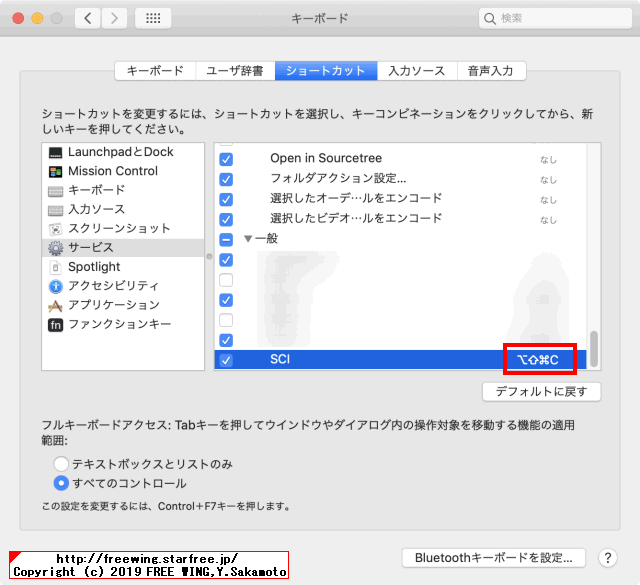640x585 pixels.
Task: Uncheck Open in Sourcetree service
Action: tap(226, 159)
